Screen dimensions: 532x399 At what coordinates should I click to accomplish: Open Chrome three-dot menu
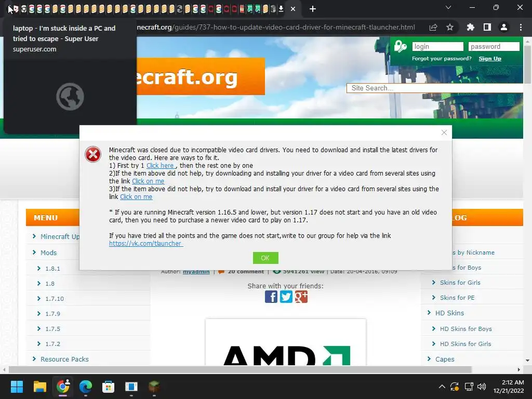coord(521,27)
